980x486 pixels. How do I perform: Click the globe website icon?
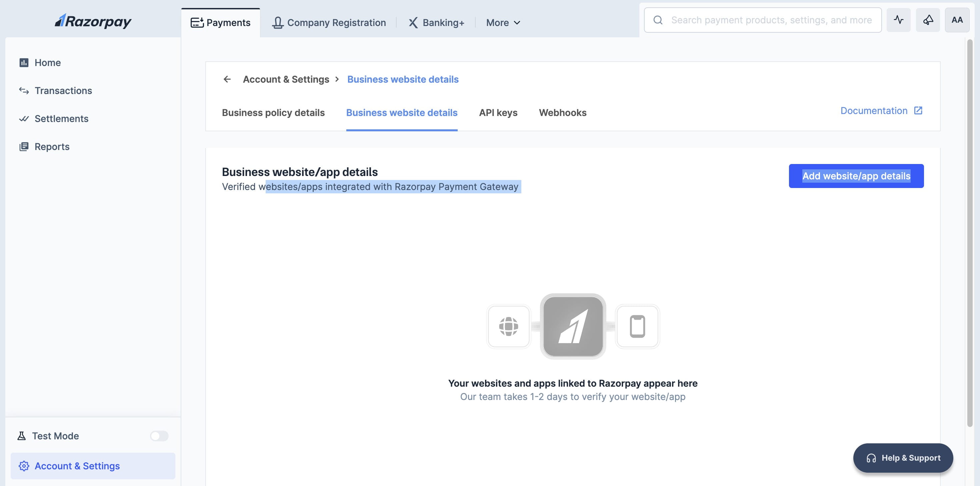[508, 326]
